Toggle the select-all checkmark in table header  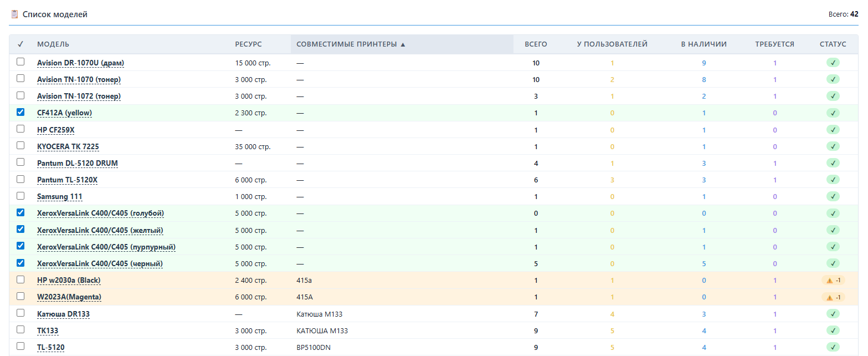pyautogui.click(x=20, y=44)
